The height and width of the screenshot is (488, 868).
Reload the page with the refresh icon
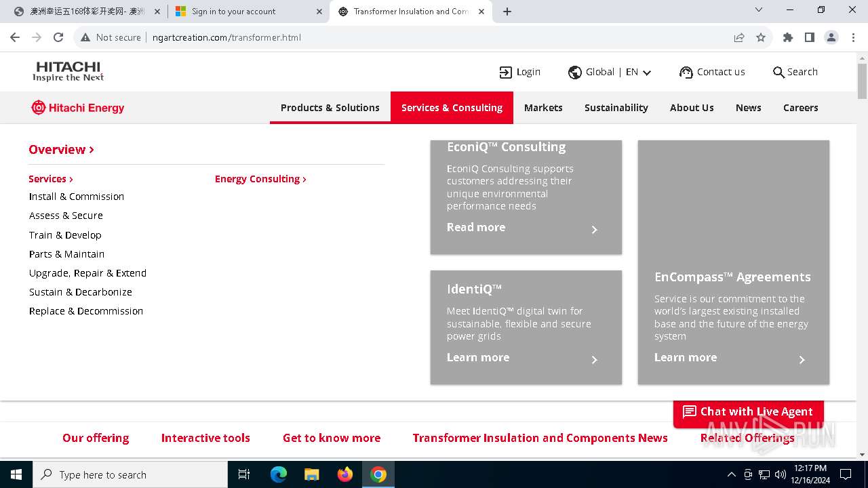58,37
